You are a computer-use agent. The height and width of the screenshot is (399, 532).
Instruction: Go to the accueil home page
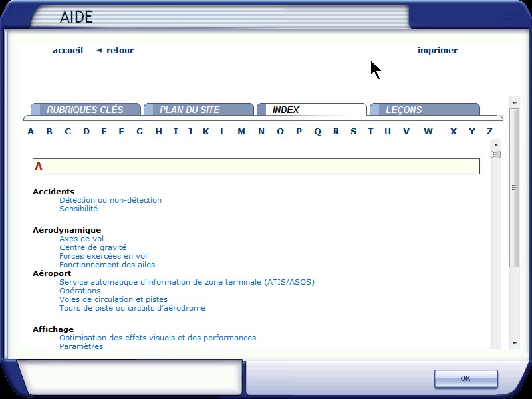tap(68, 51)
